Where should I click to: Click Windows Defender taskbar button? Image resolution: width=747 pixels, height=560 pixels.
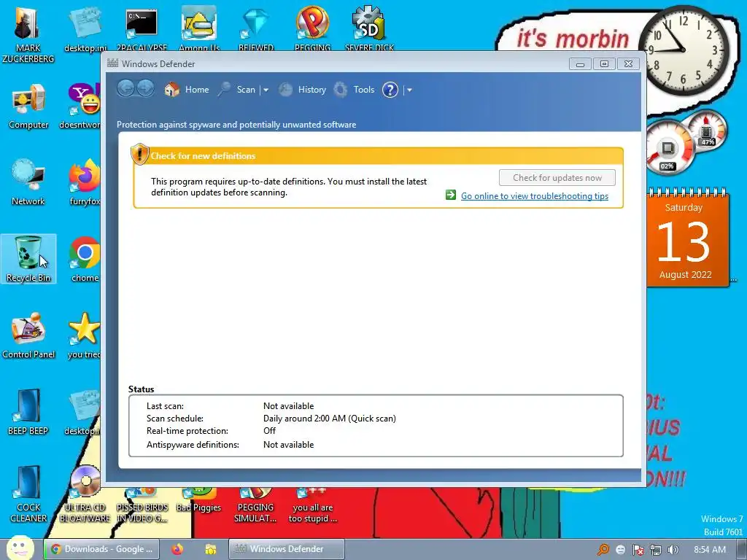(286, 549)
